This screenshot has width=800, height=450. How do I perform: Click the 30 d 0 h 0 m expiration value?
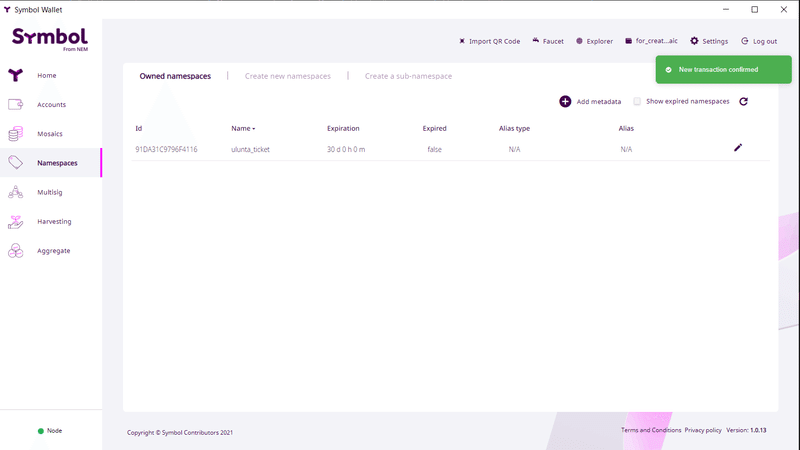point(345,149)
